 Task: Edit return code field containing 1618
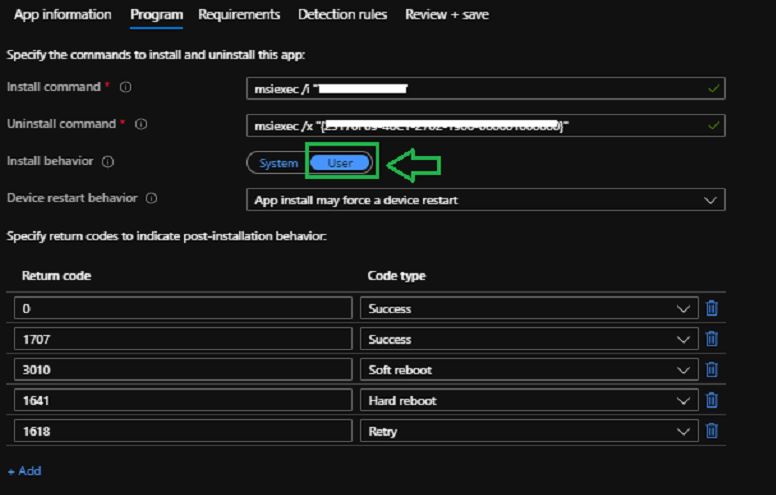tap(183, 431)
